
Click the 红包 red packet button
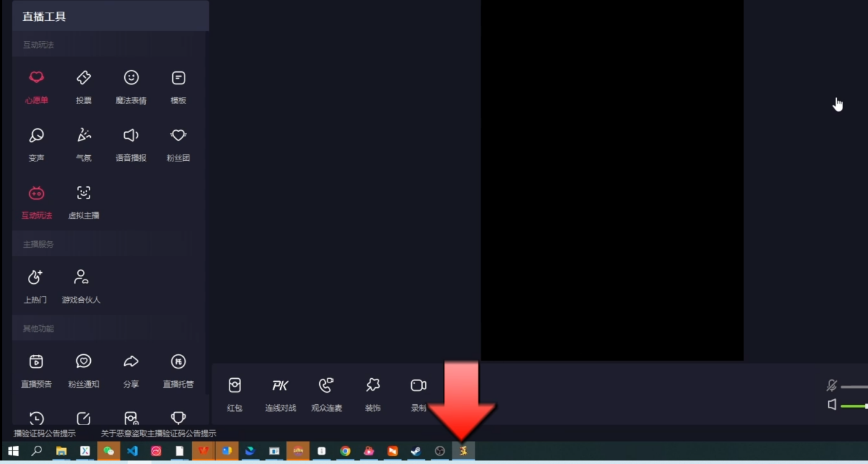(235, 394)
